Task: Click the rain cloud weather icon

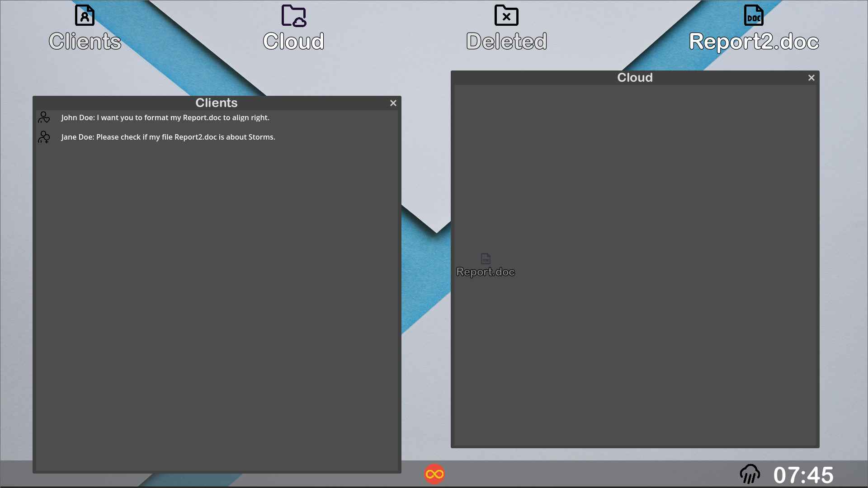Action: [x=750, y=474]
